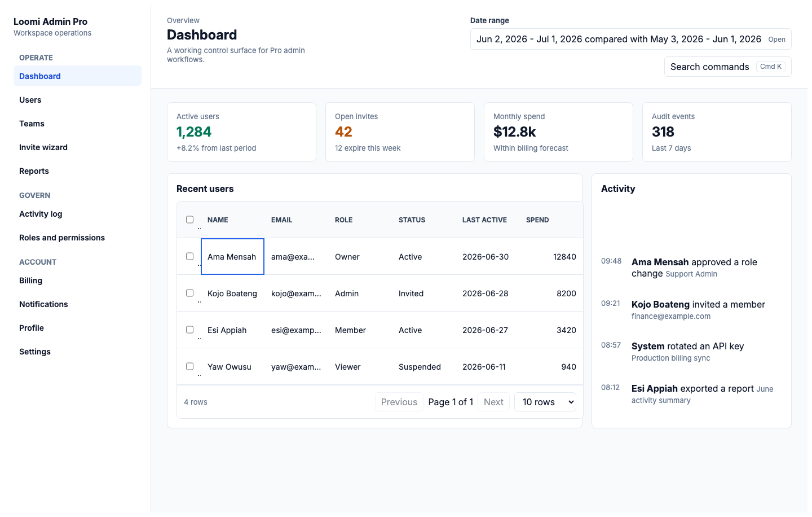812x517 pixels.
Task: Open Settings in the sidebar
Action: point(77,352)
